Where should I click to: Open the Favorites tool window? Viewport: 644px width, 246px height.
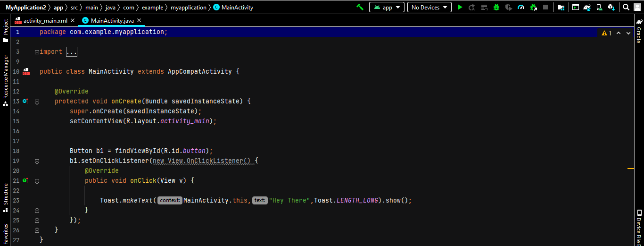6,234
